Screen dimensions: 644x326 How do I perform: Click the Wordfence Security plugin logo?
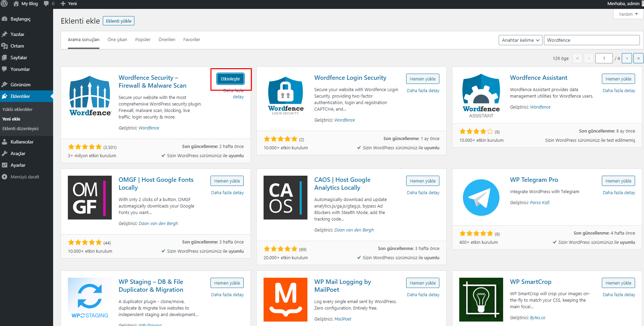(x=90, y=96)
